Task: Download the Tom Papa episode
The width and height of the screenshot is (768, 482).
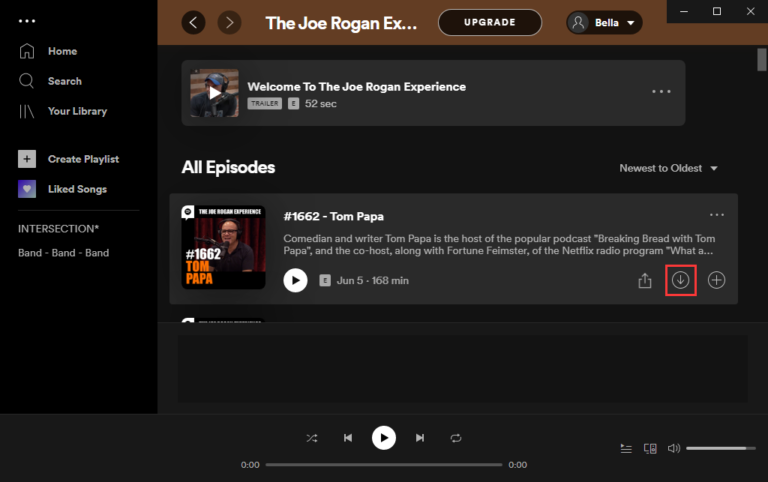Action: pos(680,280)
